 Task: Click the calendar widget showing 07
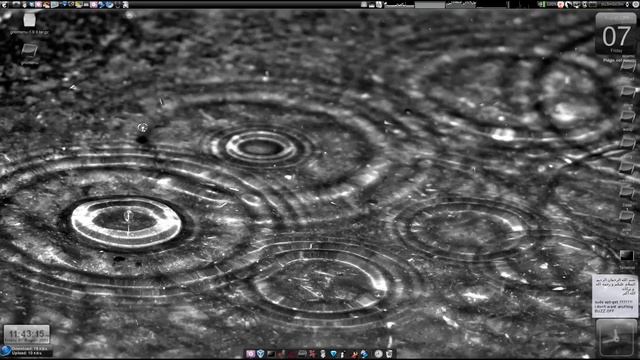click(x=616, y=34)
